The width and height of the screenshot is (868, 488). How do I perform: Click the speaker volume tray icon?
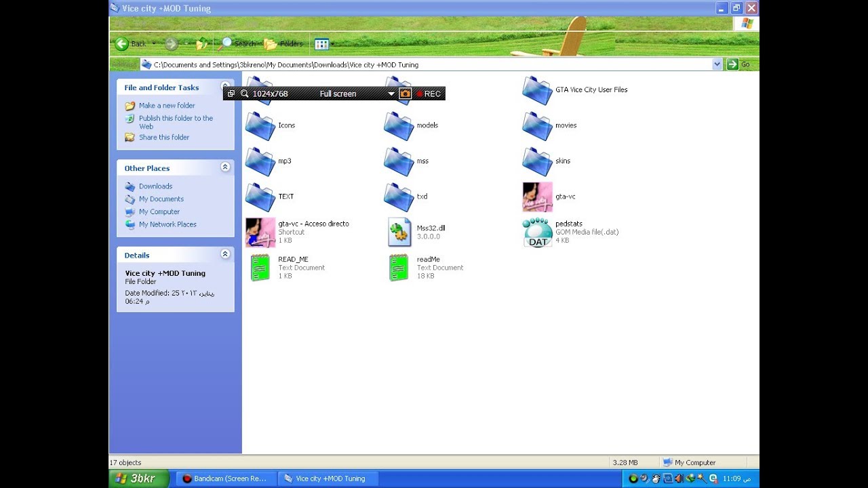679,479
